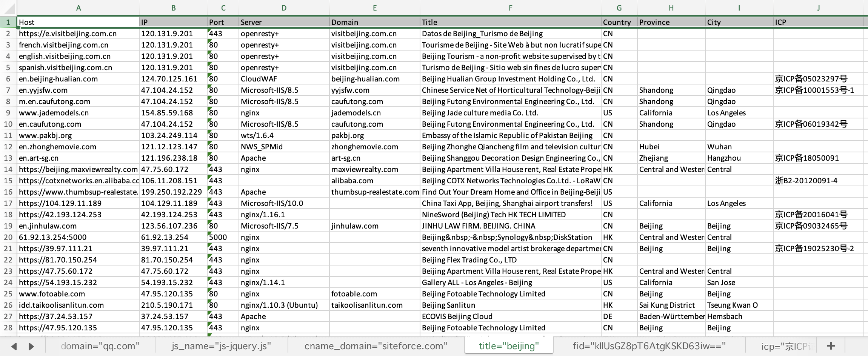Select column E header

tap(375, 8)
